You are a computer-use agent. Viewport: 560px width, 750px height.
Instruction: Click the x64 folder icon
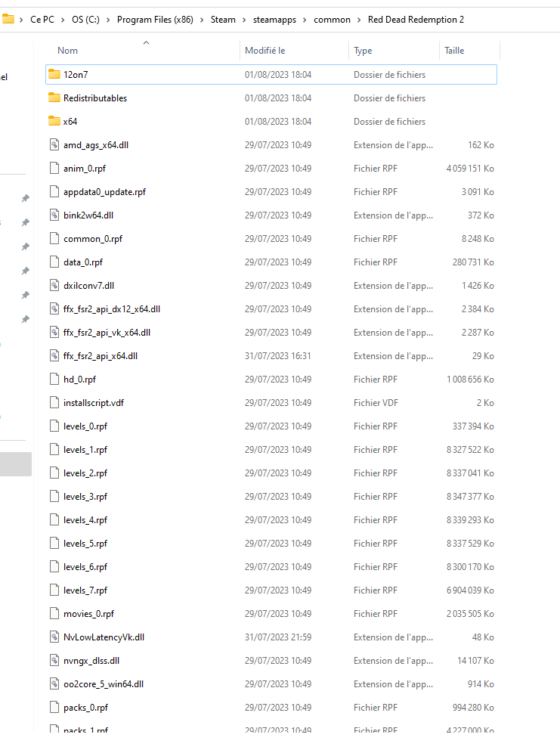[x=54, y=121]
